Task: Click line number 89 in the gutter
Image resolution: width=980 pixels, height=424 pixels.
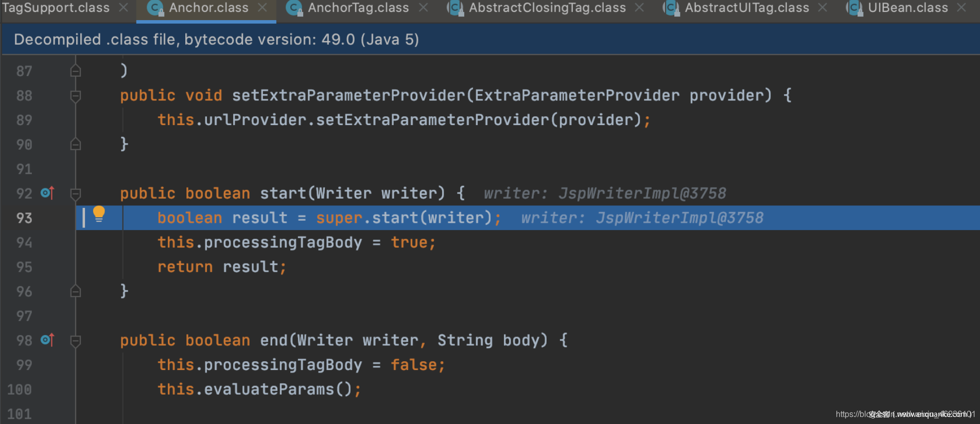Action: (x=24, y=120)
